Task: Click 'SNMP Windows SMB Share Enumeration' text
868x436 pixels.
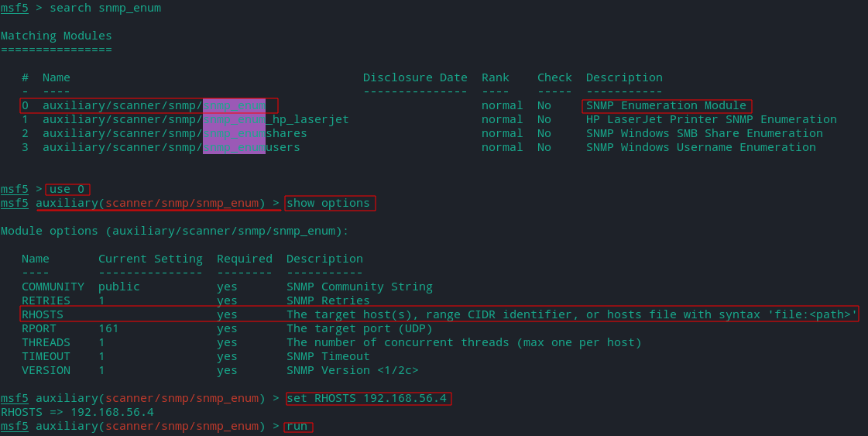Action: click(x=704, y=133)
